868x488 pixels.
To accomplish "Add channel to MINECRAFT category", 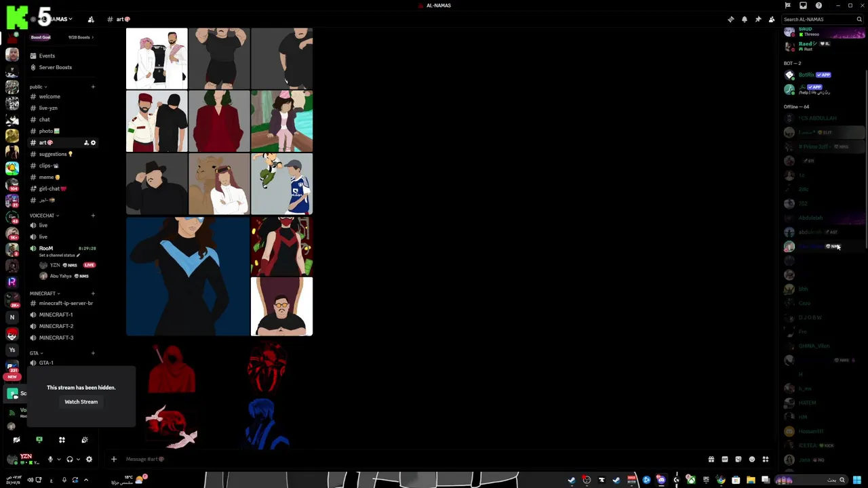I will [x=93, y=293].
